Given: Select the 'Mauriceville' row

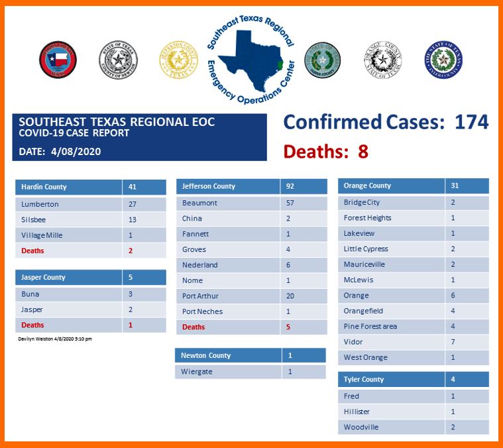Looking at the screenshot, I should pyautogui.click(x=414, y=264).
